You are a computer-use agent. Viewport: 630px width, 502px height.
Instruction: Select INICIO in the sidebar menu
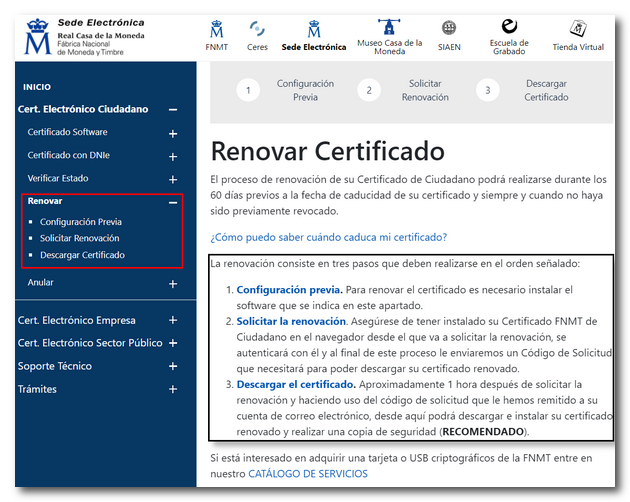(x=36, y=87)
